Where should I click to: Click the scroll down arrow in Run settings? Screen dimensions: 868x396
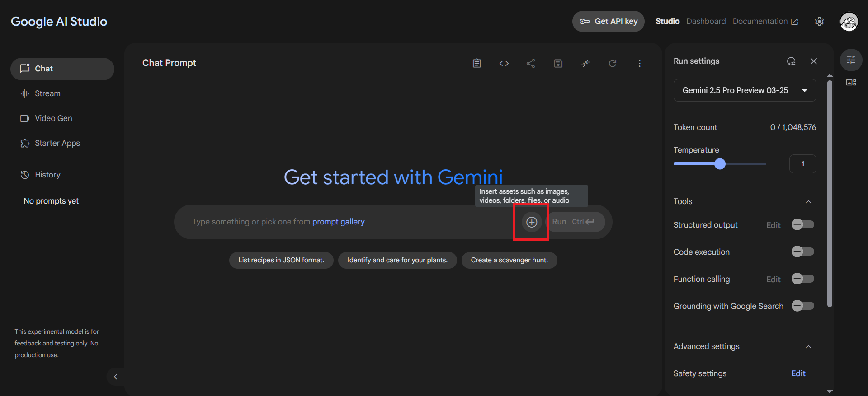pos(830,391)
